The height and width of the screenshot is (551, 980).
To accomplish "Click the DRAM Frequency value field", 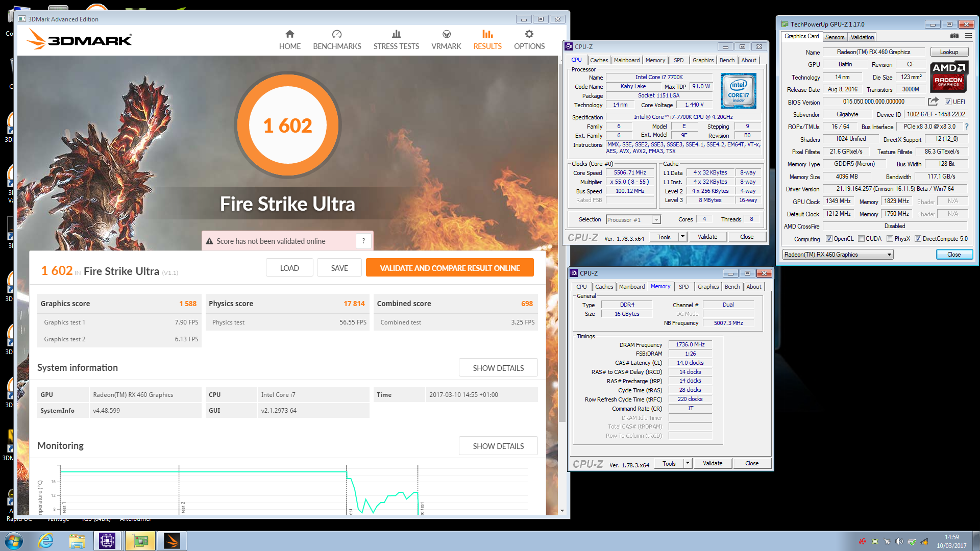I will click(x=690, y=345).
